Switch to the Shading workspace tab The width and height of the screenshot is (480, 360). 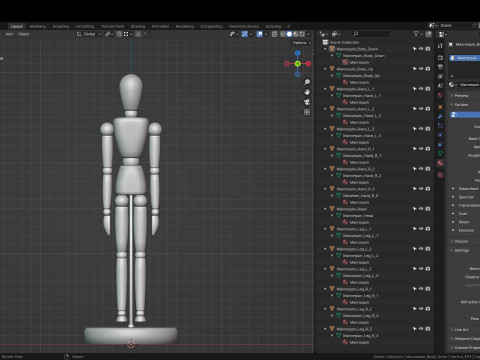click(138, 26)
